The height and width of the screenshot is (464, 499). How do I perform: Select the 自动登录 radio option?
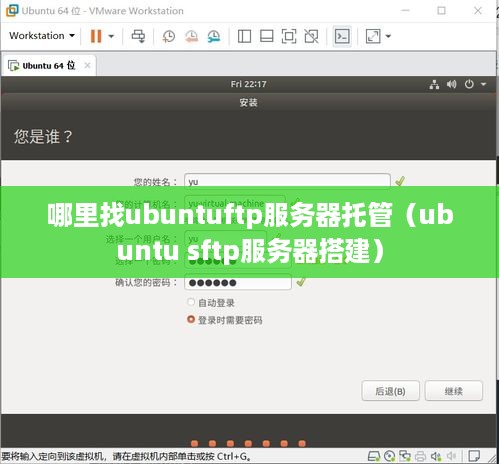click(x=191, y=302)
